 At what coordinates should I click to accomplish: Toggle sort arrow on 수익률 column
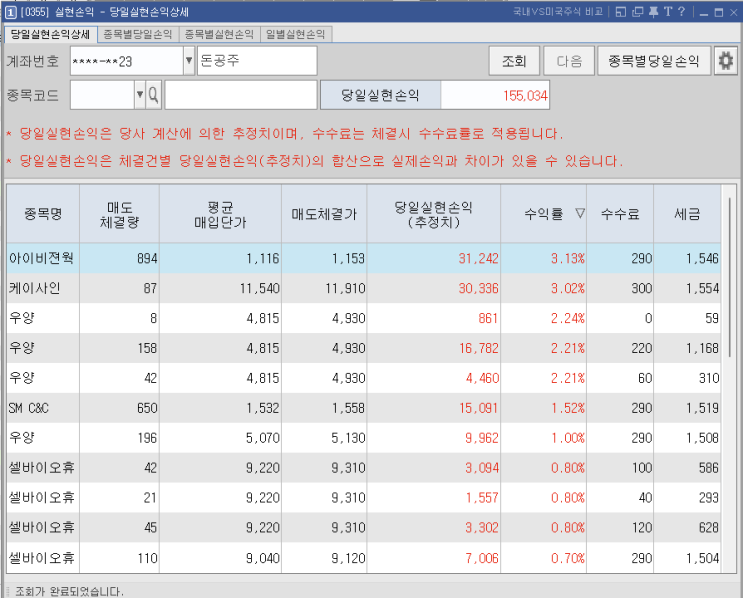coord(580,213)
